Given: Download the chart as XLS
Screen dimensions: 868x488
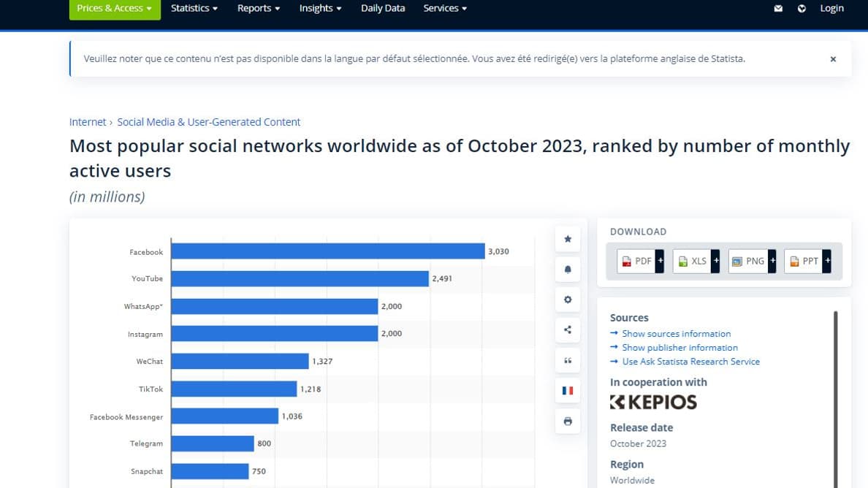Looking at the screenshot, I should point(696,261).
